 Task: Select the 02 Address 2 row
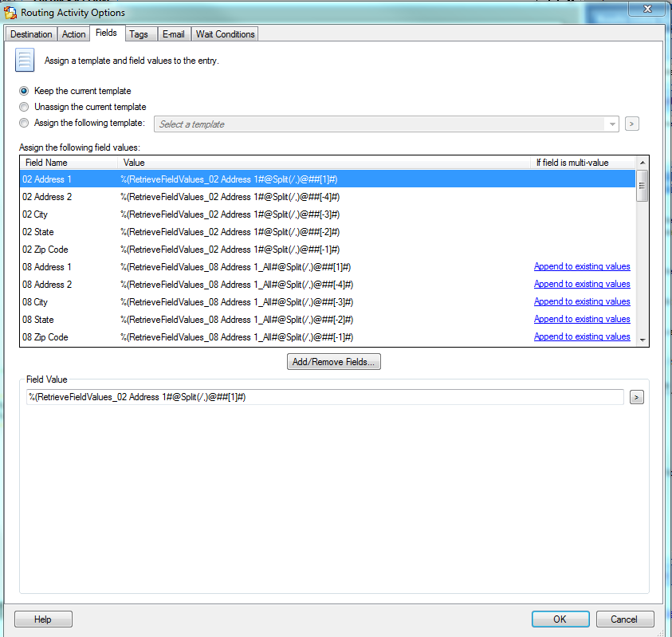328,197
